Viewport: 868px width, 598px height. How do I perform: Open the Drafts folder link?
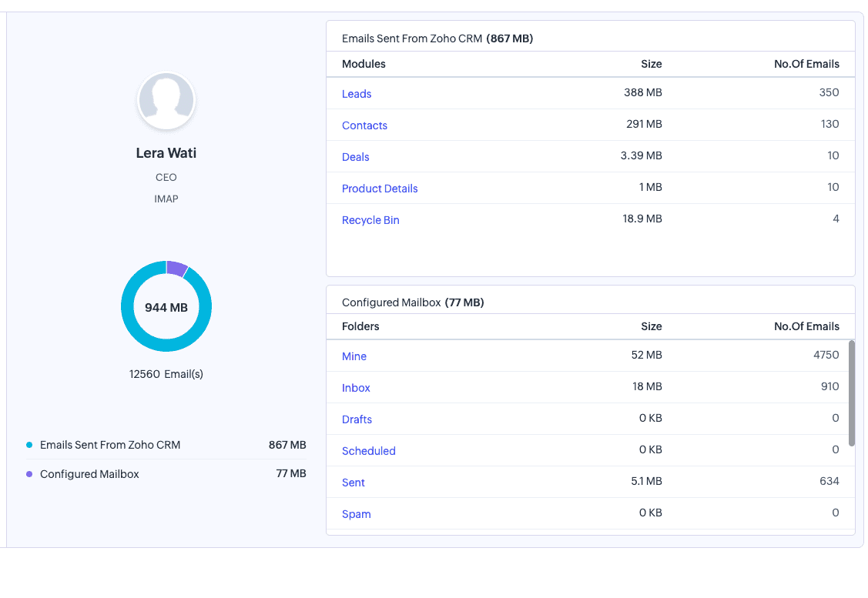point(357,419)
